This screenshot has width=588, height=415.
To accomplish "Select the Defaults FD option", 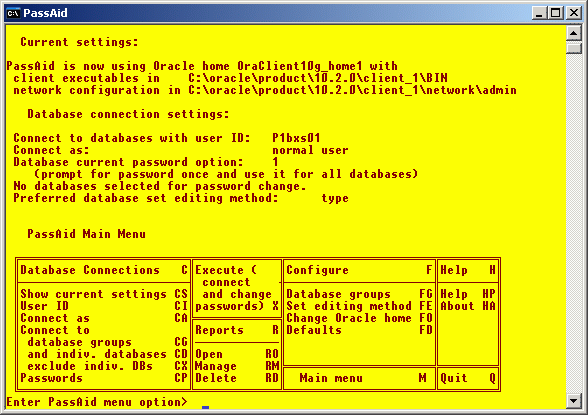I will point(359,330).
